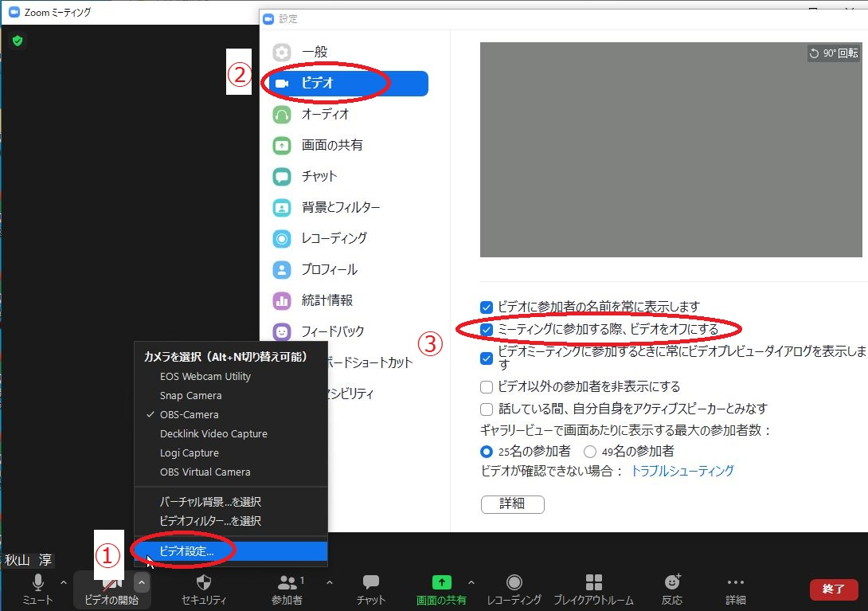Toggle ミーティングに参加する際、ビデオをオフにする checkbox
Screen dimensions: 868x611
(487, 329)
